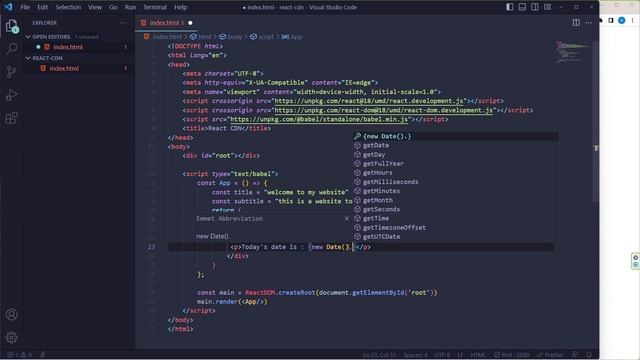Open the File menu
Image resolution: width=640 pixels, height=360 pixels.
click(25, 7)
